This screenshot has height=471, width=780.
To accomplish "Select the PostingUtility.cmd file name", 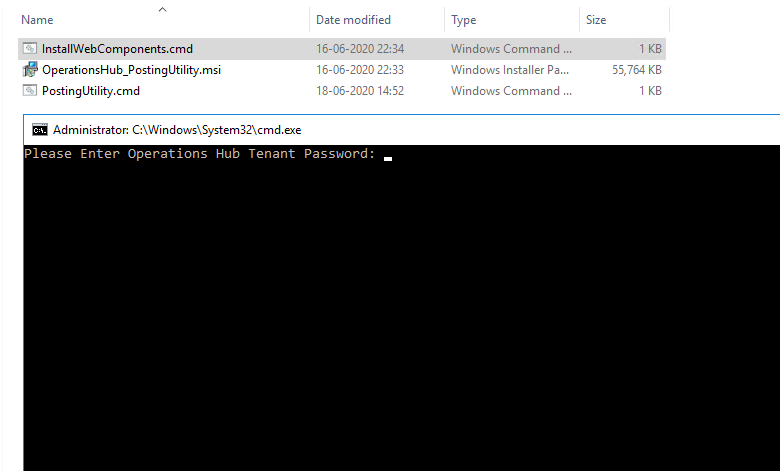I will [91, 91].
